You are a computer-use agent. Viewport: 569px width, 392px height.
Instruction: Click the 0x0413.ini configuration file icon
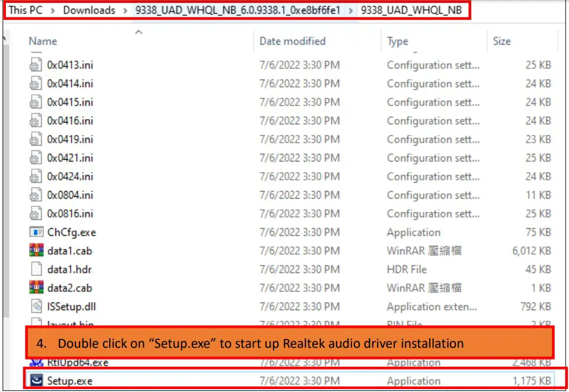point(37,65)
